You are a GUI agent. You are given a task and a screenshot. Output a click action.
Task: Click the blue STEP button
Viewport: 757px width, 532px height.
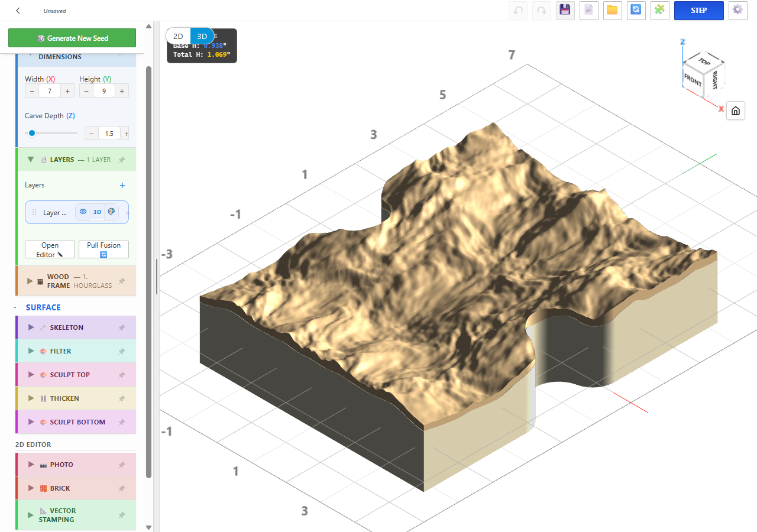click(x=699, y=11)
